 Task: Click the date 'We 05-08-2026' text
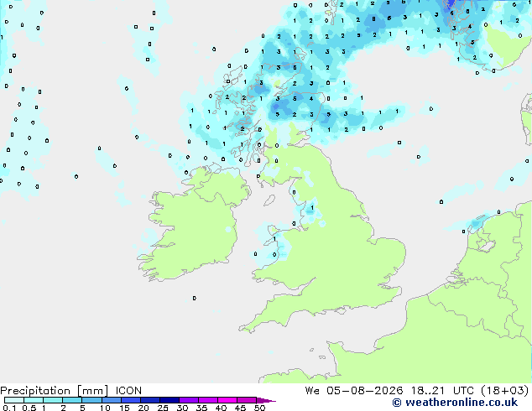coord(354,391)
